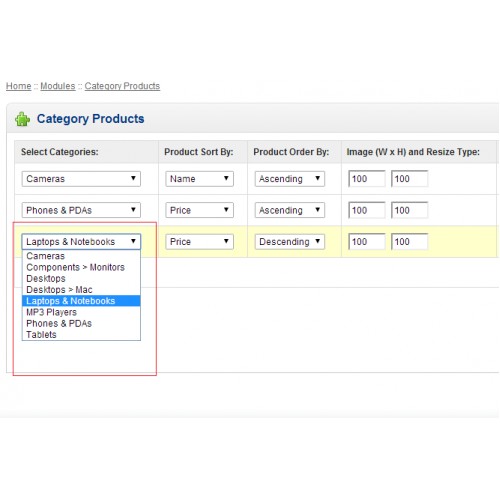Click the image width field in Cameras row
The height and width of the screenshot is (500, 500).
367,179
